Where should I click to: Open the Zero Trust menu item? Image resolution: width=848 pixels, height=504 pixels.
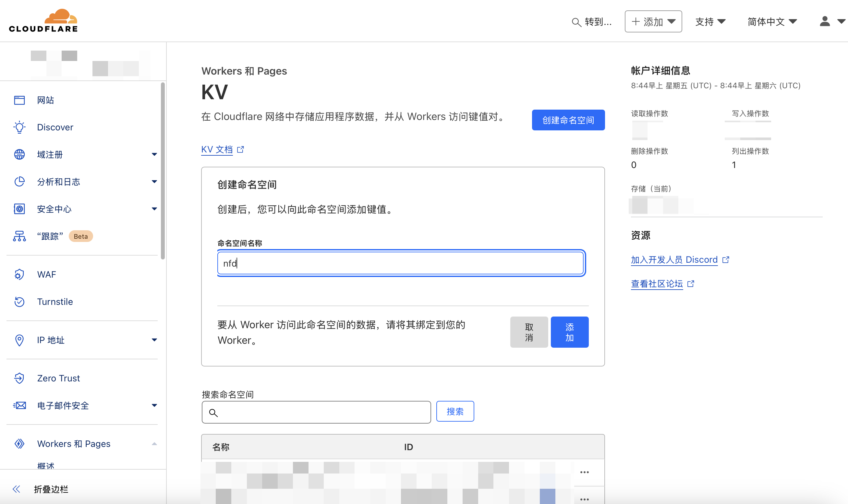click(x=58, y=378)
